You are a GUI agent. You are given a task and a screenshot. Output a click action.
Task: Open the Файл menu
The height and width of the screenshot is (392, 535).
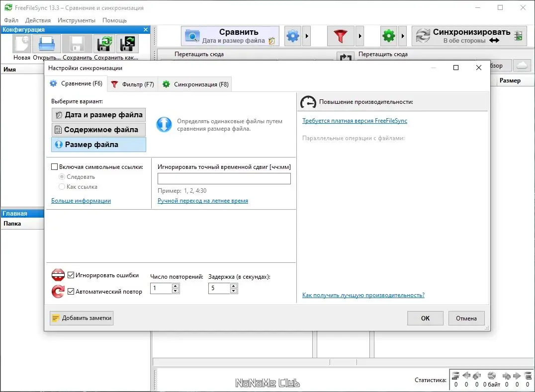(11, 20)
